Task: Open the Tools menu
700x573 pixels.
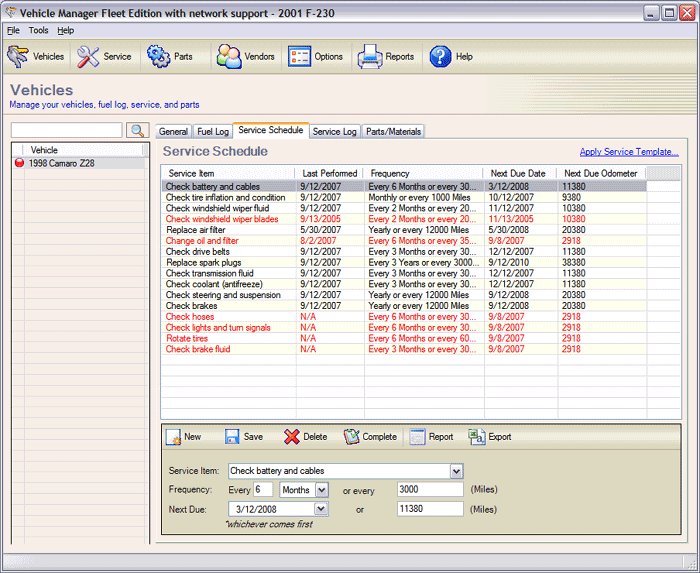Action: tap(38, 31)
